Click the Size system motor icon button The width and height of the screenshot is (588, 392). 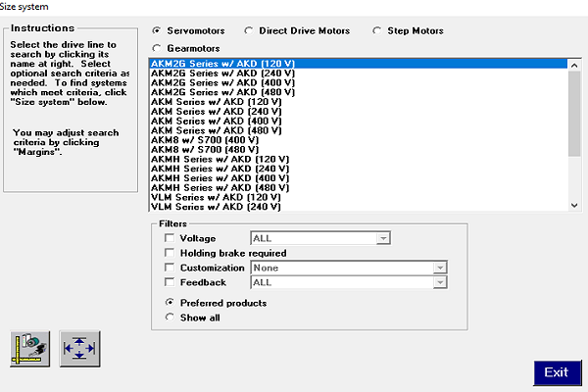[30, 349]
